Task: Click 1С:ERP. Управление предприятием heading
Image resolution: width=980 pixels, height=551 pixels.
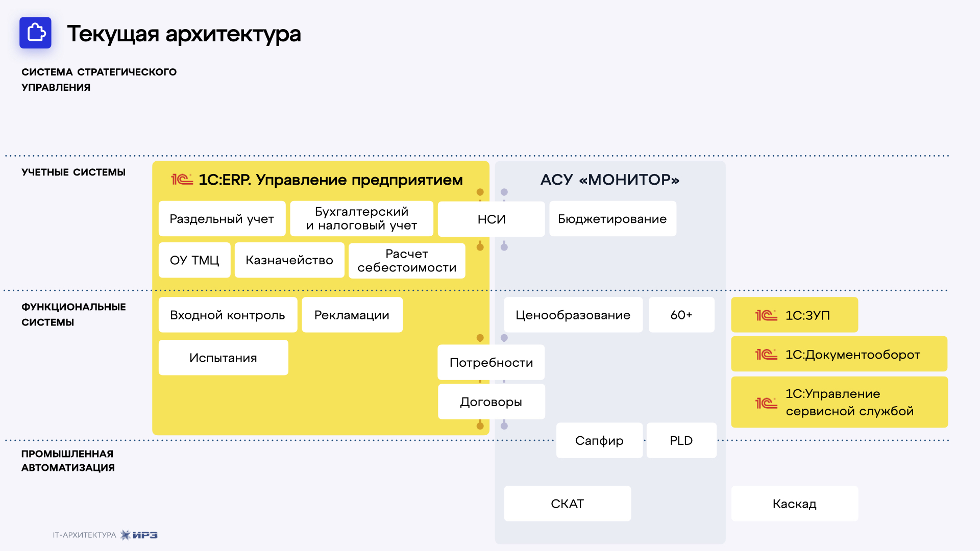Action: coord(331,180)
